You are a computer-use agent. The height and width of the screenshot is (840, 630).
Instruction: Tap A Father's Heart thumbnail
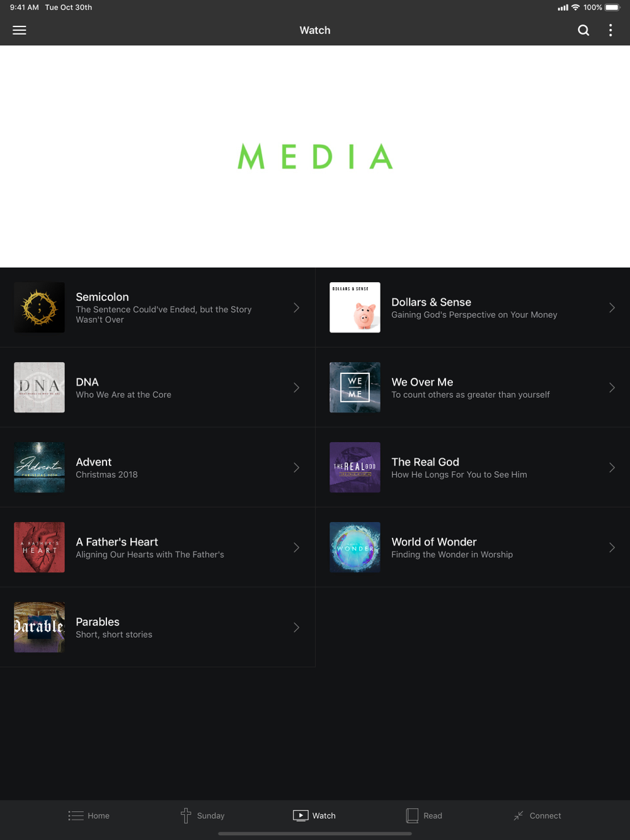click(x=39, y=547)
